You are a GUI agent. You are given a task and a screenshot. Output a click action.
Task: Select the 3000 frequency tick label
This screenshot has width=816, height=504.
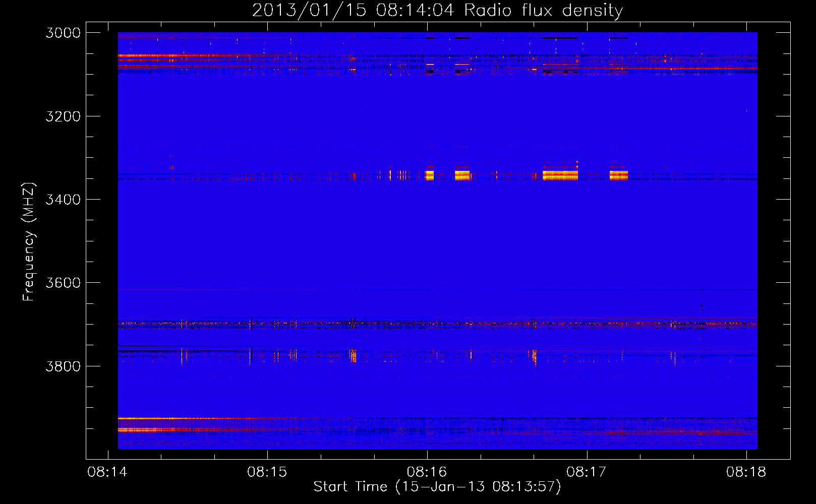coord(63,33)
